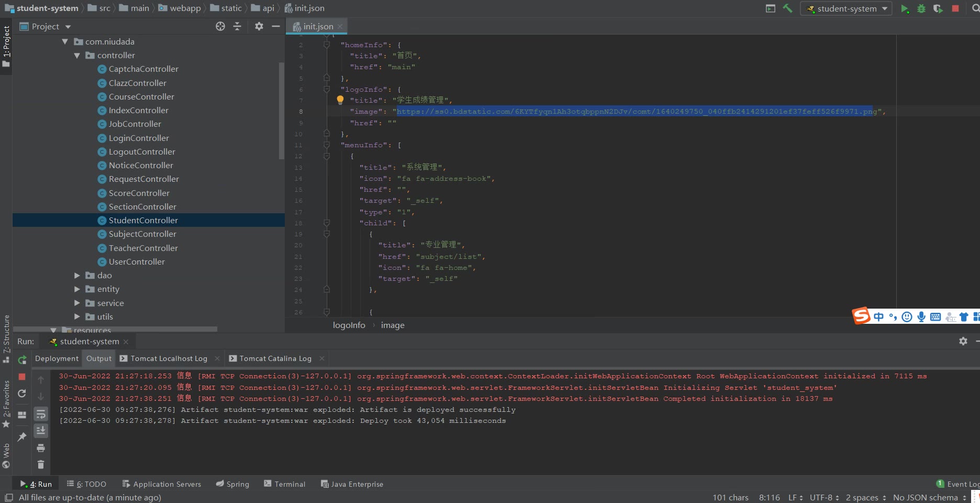
Task: Print console output with printer icon
Action: click(41, 448)
